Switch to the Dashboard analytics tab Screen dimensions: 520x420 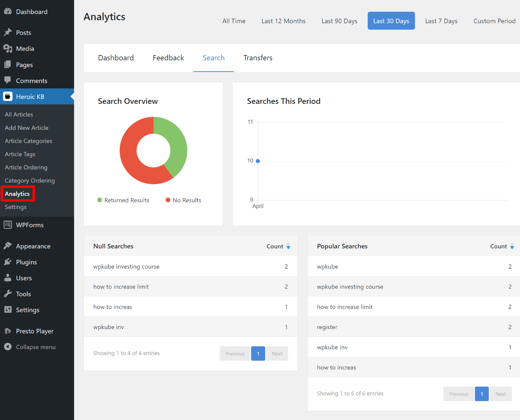tap(116, 58)
